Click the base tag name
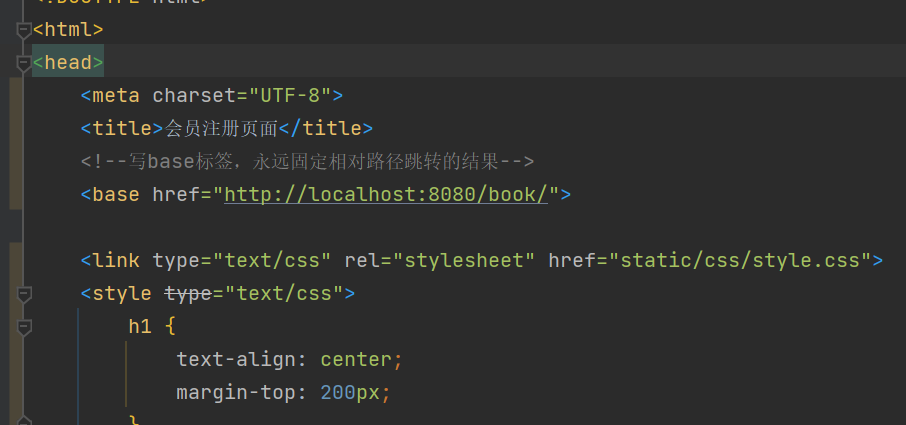 (x=116, y=195)
